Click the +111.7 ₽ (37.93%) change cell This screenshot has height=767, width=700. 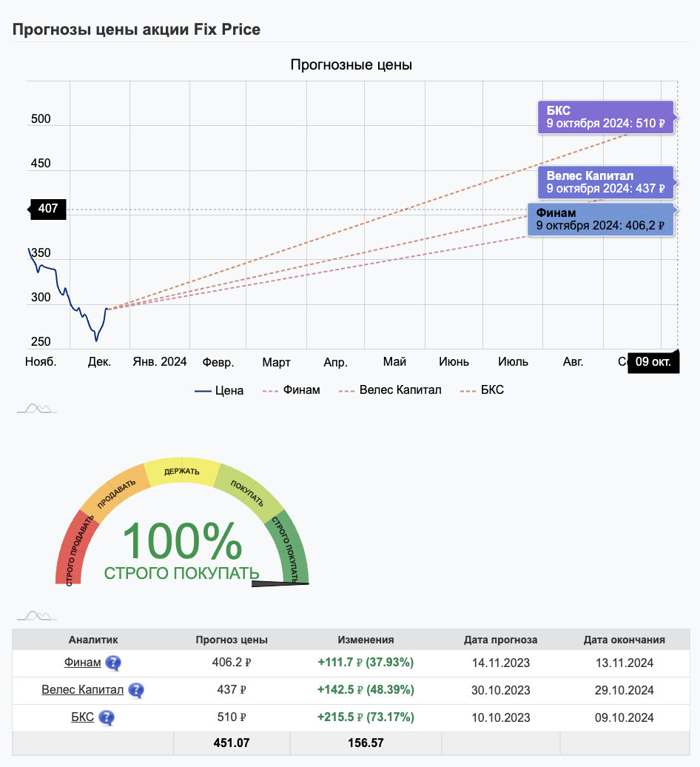(366, 663)
